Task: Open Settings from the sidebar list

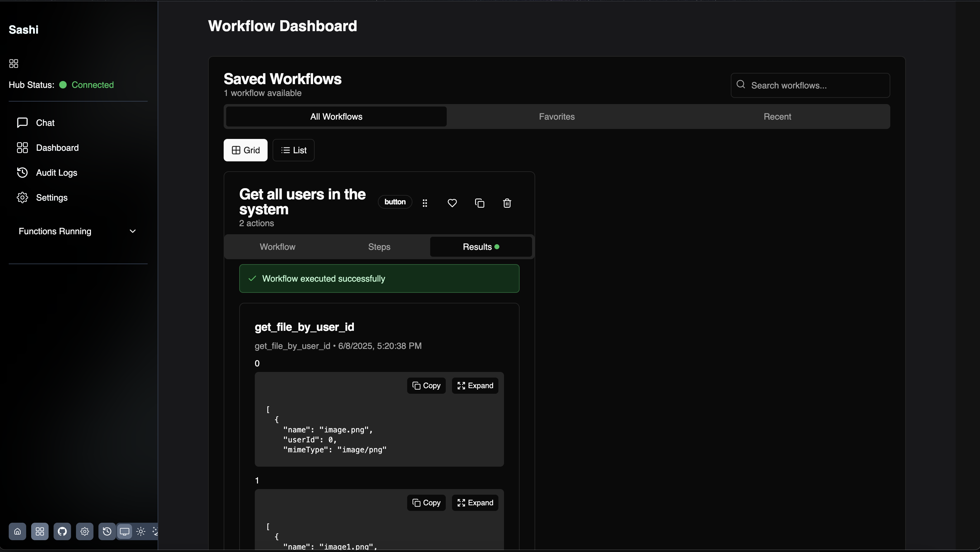Action: (x=42, y=197)
